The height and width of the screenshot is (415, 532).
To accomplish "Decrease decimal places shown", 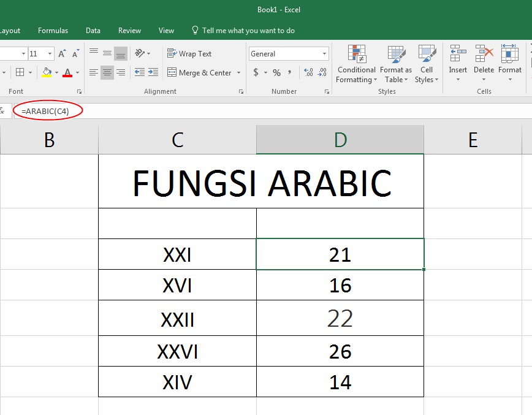I will pos(322,72).
